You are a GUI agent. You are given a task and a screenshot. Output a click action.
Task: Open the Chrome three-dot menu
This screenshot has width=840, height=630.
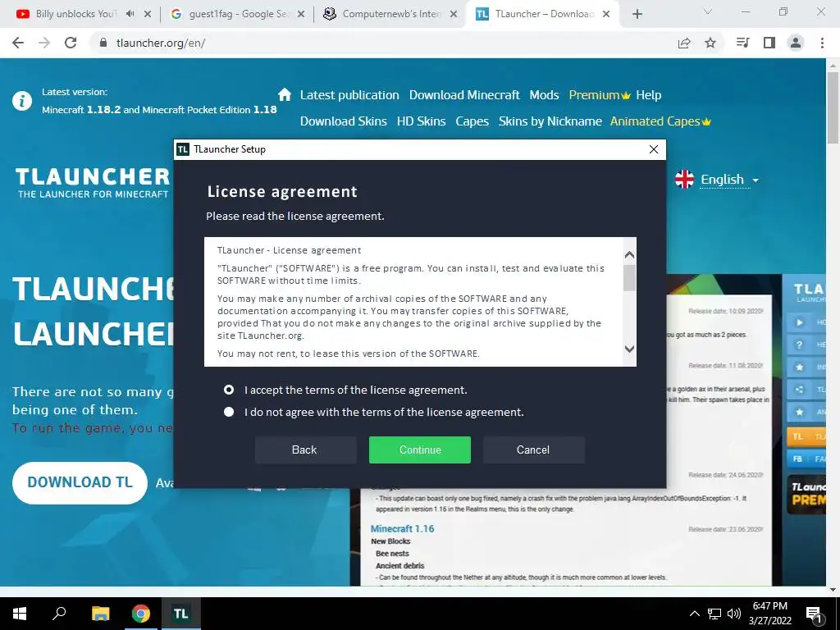tap(822, 43)
